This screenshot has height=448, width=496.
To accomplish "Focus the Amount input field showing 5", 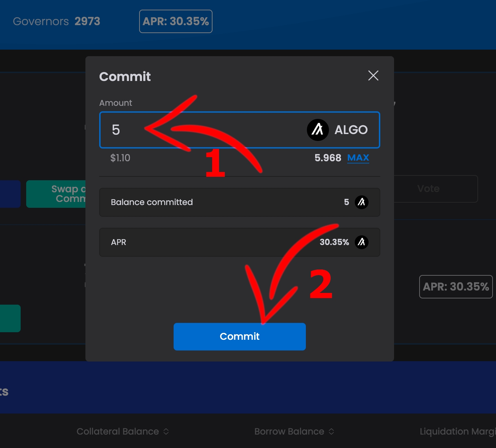I will click(207, 130).
